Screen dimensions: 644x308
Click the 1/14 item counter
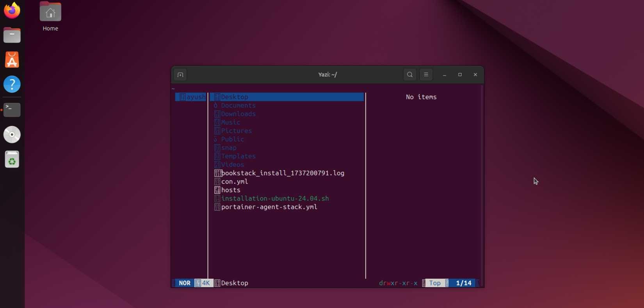click(464, 283)
